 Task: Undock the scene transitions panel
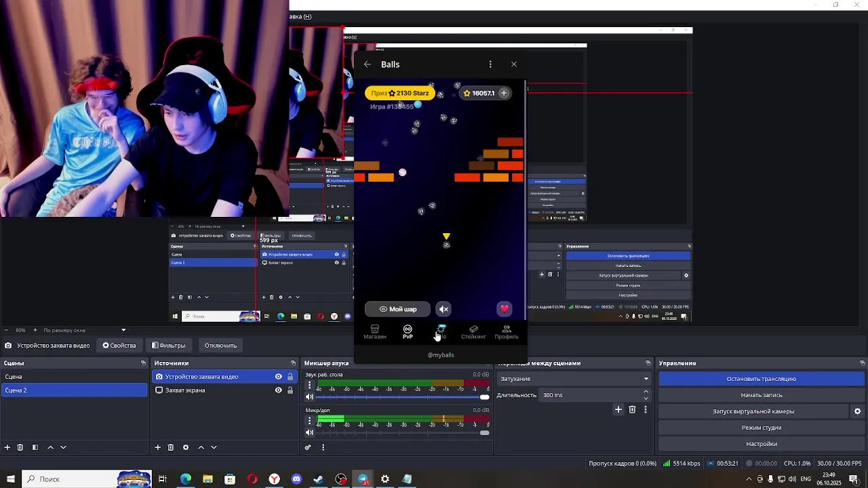(x=648, y=363)
